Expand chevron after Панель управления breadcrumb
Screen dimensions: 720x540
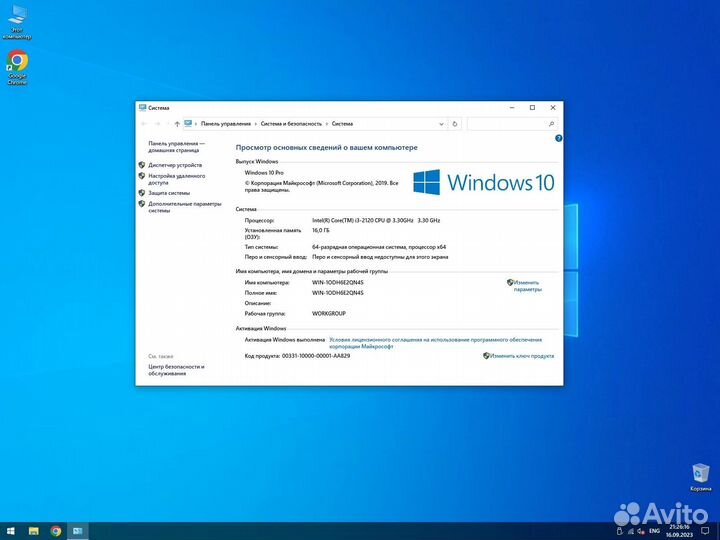click(256, 124)
